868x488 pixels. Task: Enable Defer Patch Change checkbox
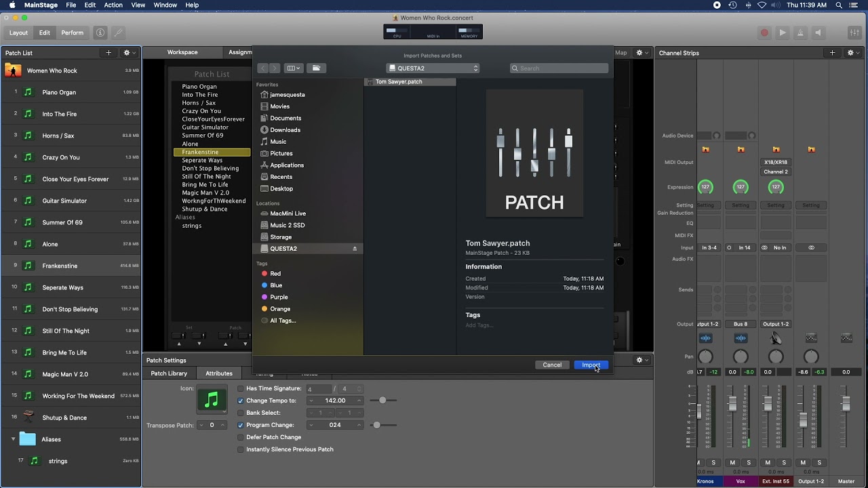pos(241,437)
